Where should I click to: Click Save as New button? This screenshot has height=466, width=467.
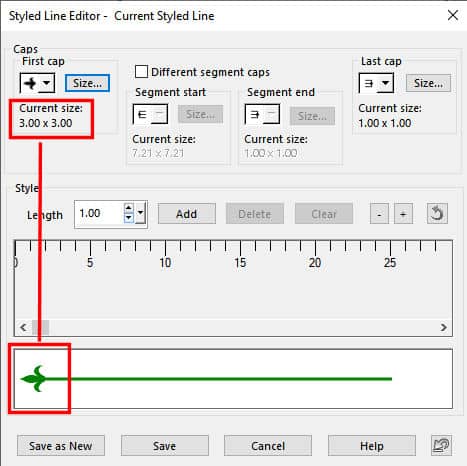tap(61, 445)
